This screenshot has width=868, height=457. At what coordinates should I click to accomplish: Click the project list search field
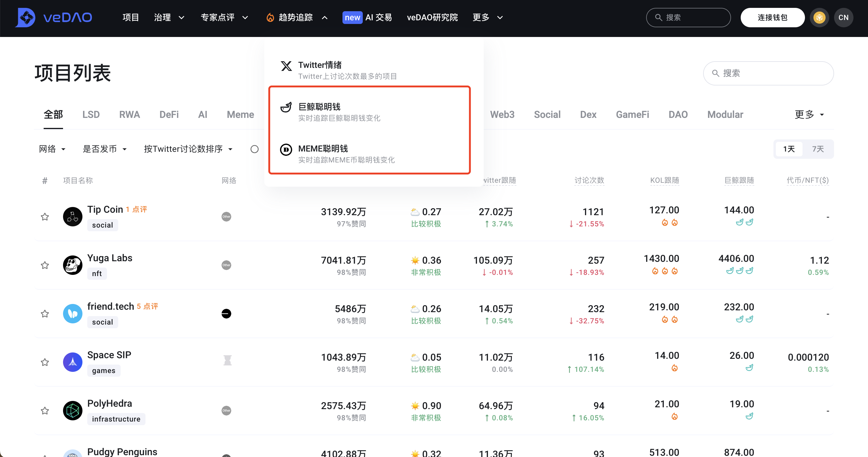768,73
